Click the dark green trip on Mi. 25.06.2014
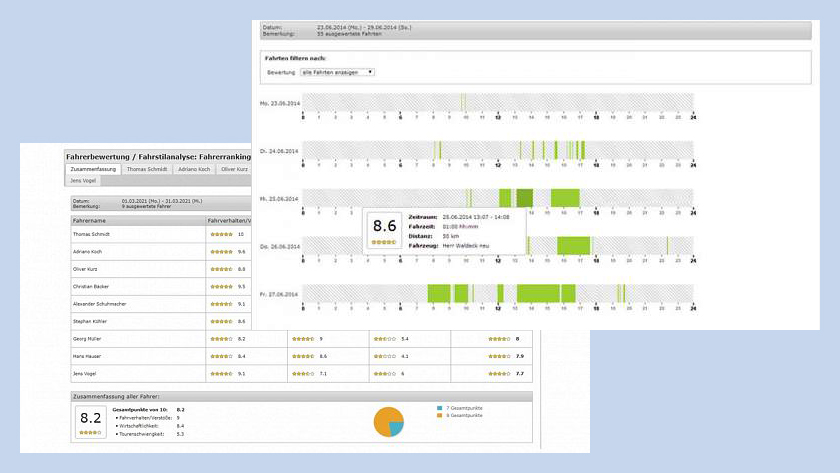Screen dimensions: 840x473 point(524,198)
